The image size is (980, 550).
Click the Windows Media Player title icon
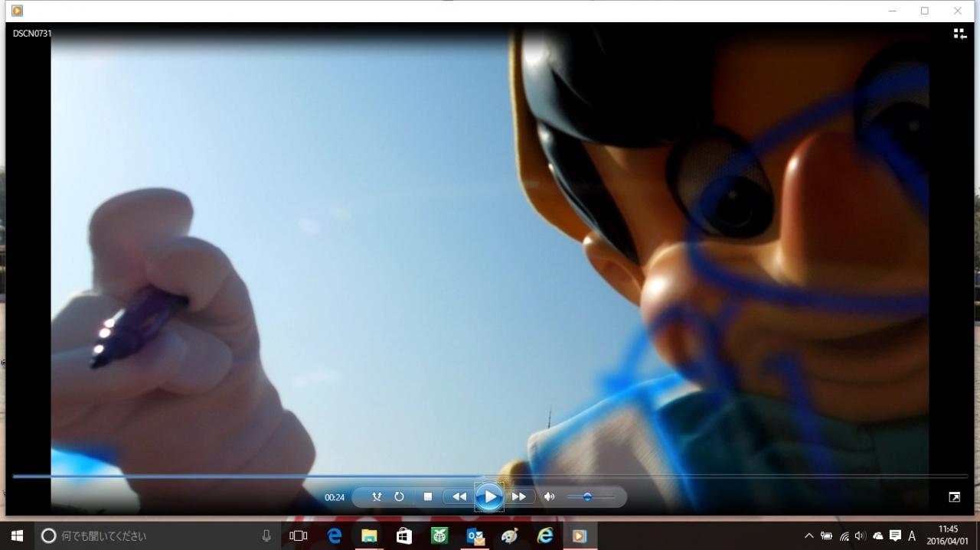pyautogui.click(x=17, y=11)
